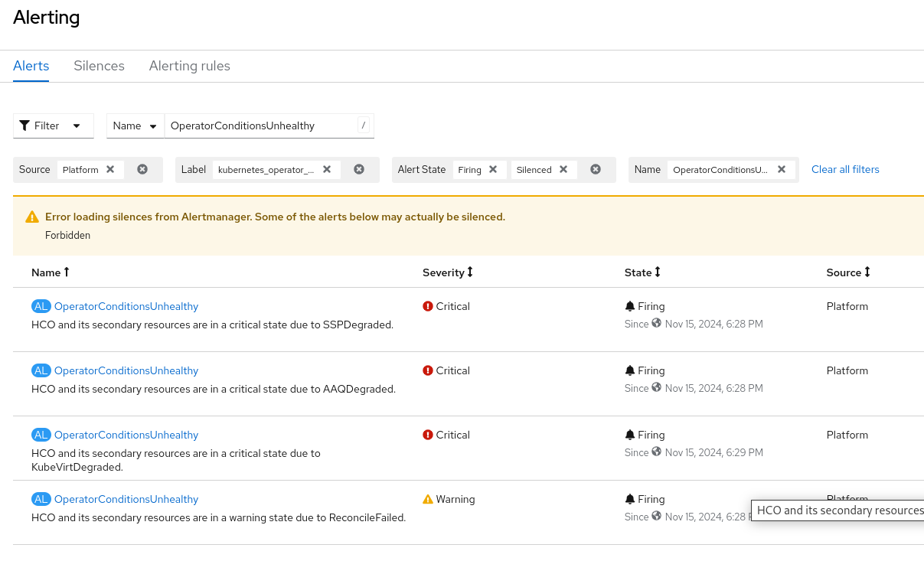This screenshot has height=561, width=924.
Task: Open the SSPDegraded OperatorConditionsUnhealthy alert
Action: 126,306
